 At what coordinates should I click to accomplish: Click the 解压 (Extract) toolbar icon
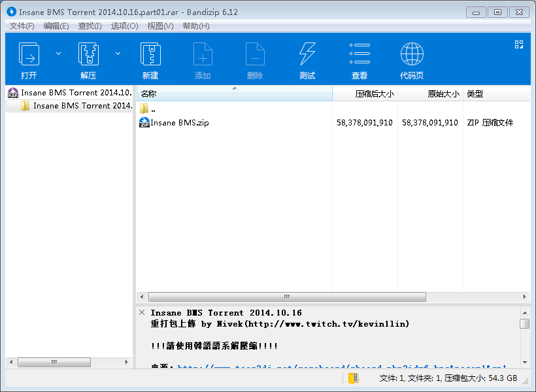tap(88, 54)
